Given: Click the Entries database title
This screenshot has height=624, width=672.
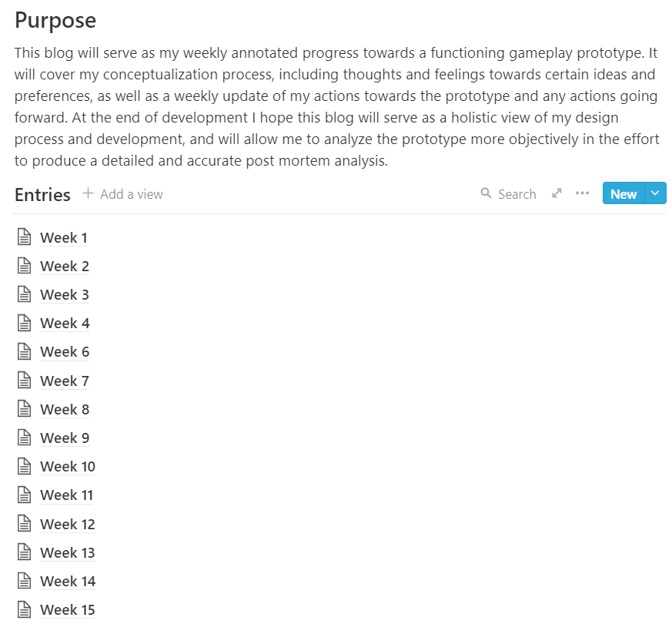Looking at the screenshot, I should pyautogui.click(x=42, y=195).
